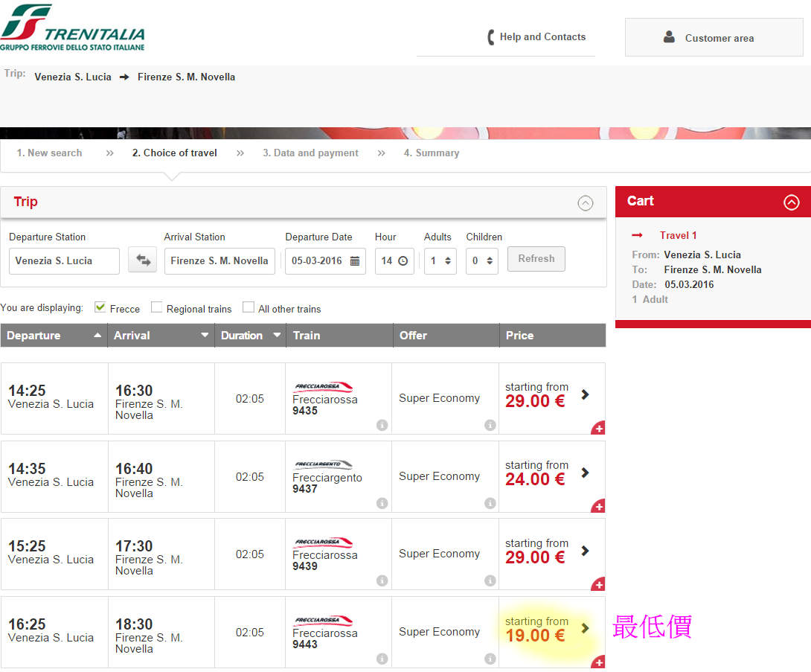The height and width of the screenshot is (672, 811).
Task: Swap departure and arrival stations
Action: tap(143, 260)
